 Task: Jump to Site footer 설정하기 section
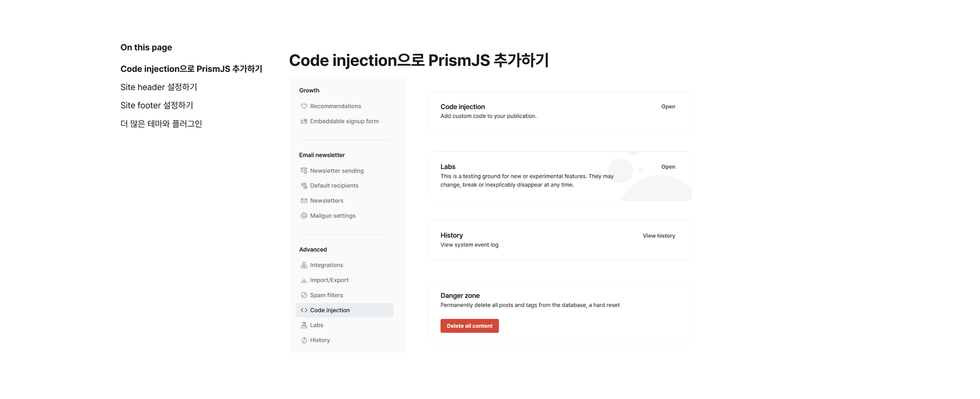tap(157, 105)
